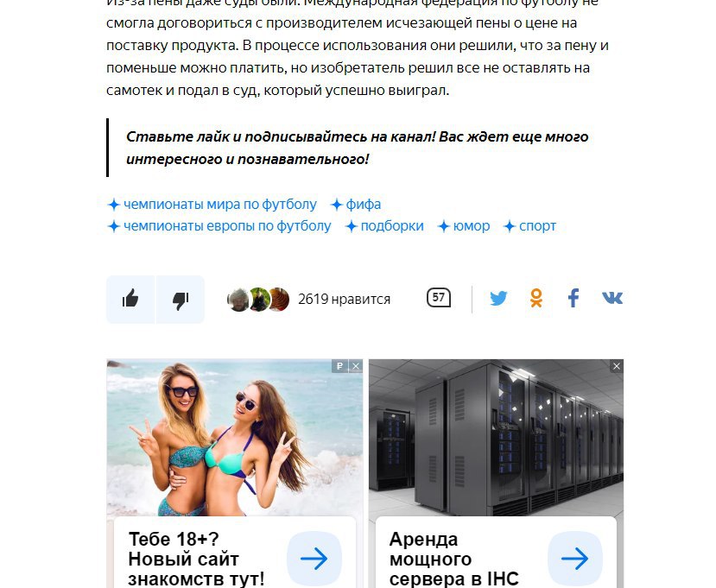Close the server rental ad
The image size is (716, 588).
pos(617,366)
